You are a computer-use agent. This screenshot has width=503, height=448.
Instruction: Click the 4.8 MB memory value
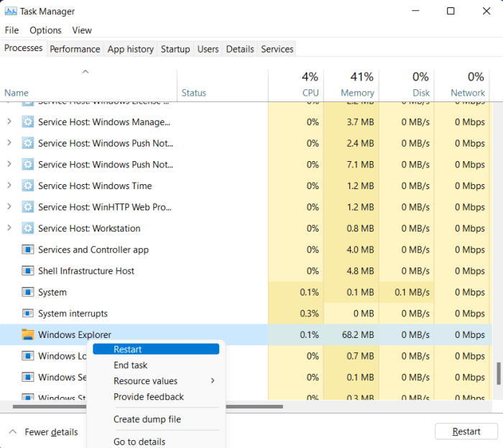click(360, 271)
